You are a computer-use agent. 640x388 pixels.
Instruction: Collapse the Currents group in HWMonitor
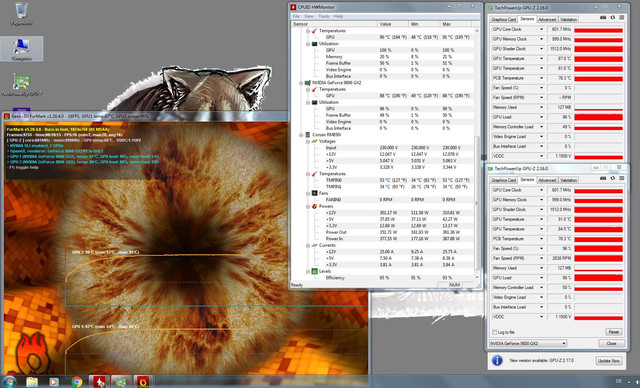tap(308, 245)
